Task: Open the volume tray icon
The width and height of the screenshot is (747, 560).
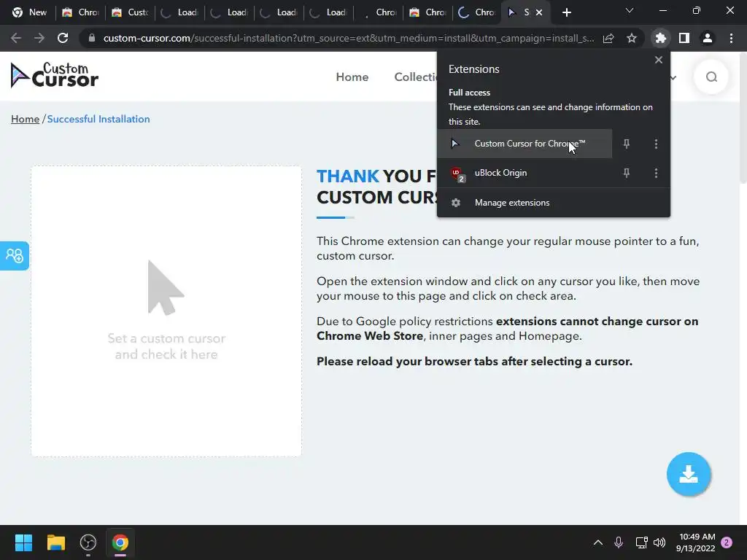Action: (x=659, y=542)
